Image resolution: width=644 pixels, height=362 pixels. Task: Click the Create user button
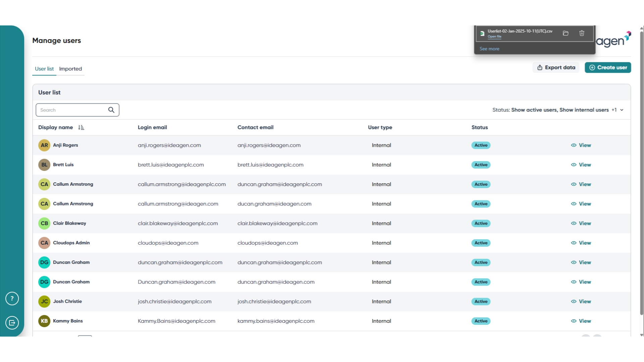pyautogui.click(x=608, y=67)
